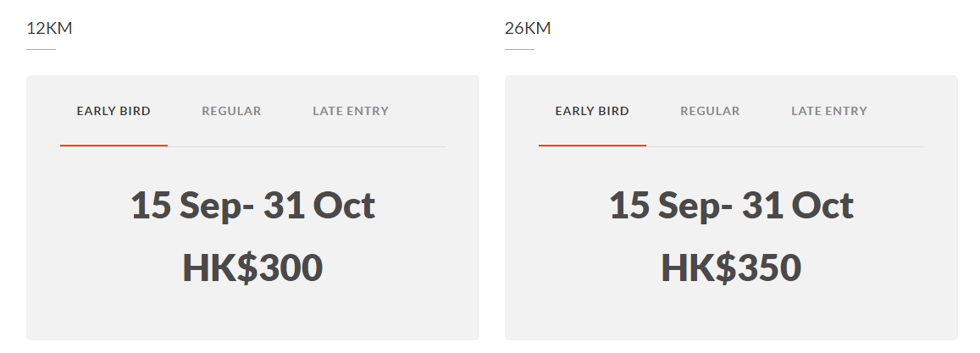Click empty area below HK$350 in 26KM card
980x353 pixels.
731,315
